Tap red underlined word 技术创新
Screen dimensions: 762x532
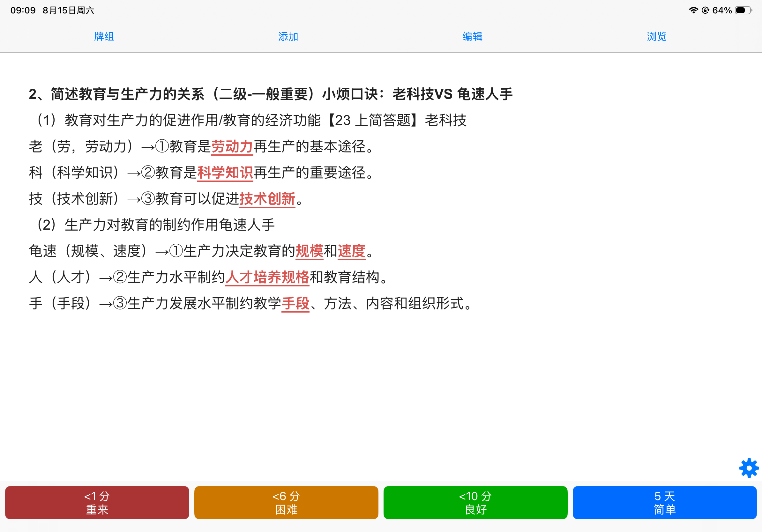[x=267, y=199]
